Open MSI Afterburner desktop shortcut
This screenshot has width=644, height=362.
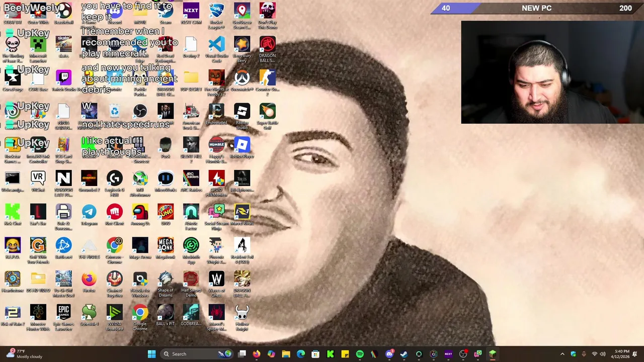(140, 184)
